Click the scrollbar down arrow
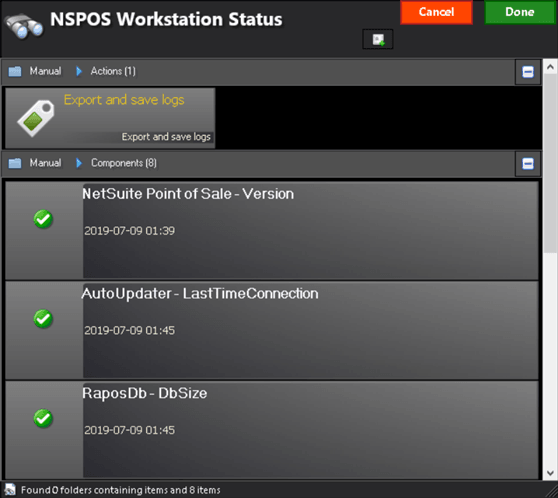558x498 pixels. click(x=550, y=473)
